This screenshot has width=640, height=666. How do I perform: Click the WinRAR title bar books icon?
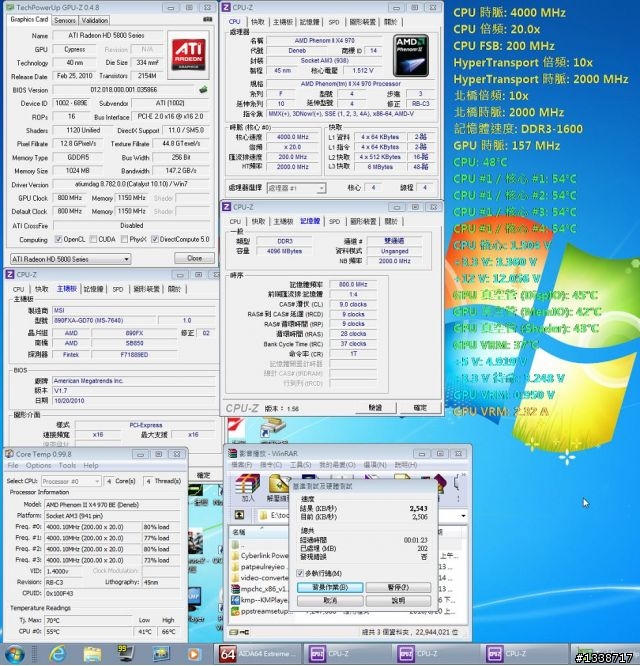click(233, 453)
